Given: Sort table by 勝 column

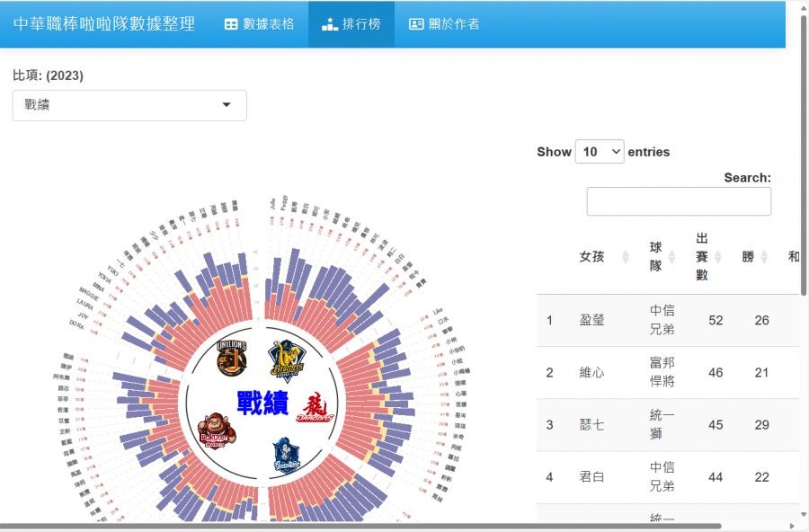Looking at the screenshot, I should click(755, 256).
